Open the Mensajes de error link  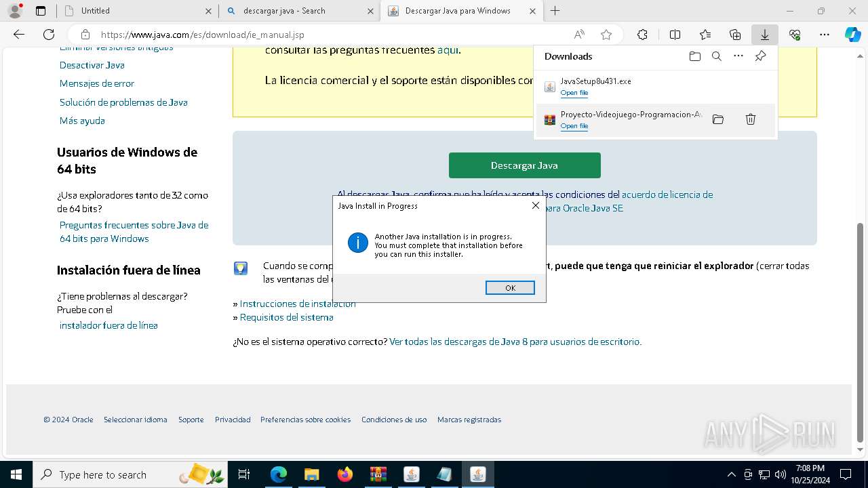click(x=97, y=83)
